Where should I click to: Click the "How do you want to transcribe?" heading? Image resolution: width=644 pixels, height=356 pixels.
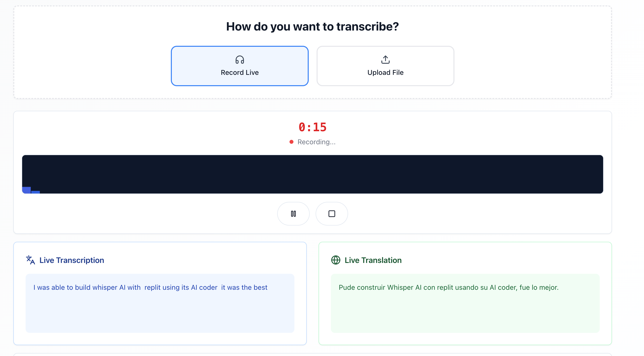tap(312, 27)
